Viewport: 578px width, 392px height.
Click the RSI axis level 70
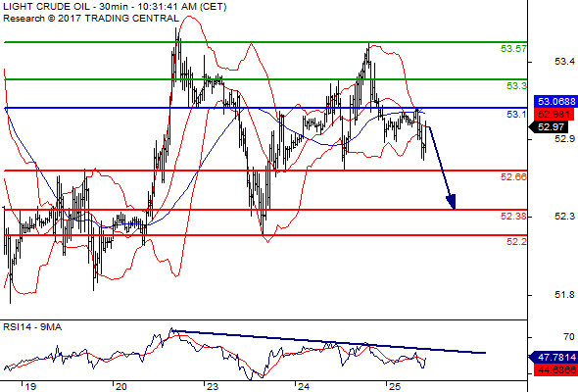[x=569, y=337]
